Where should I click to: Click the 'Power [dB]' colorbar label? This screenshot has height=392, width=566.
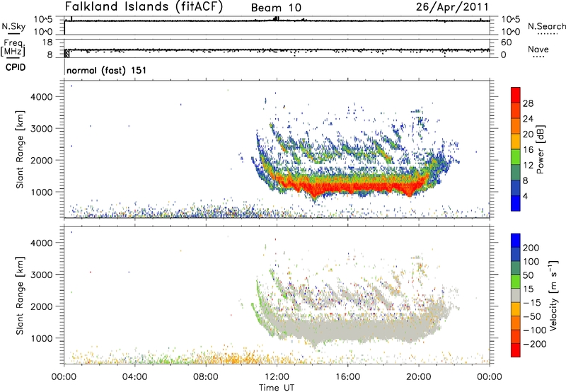point(540,149)
